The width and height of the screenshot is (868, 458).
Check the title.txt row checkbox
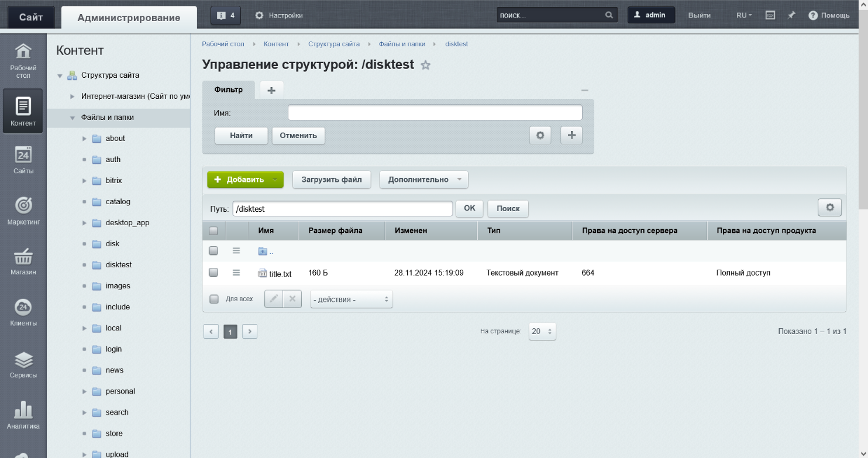coord(213,273)
